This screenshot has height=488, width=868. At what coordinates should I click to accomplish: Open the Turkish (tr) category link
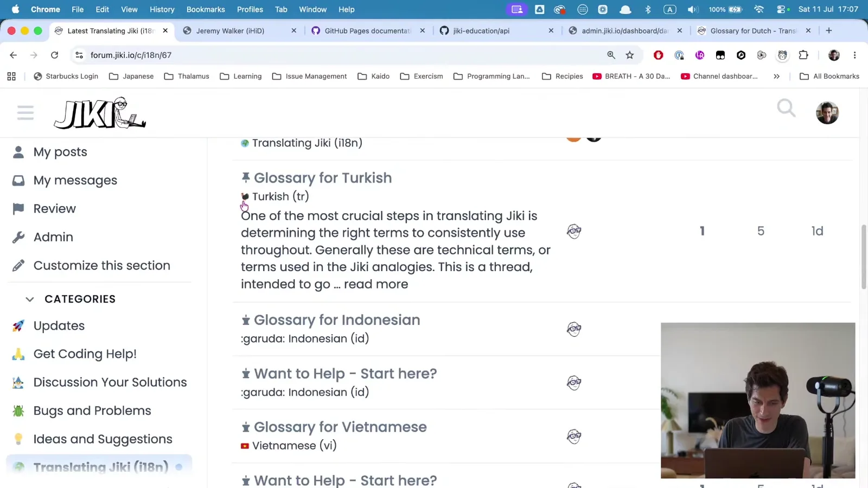(x=275, y=196)
